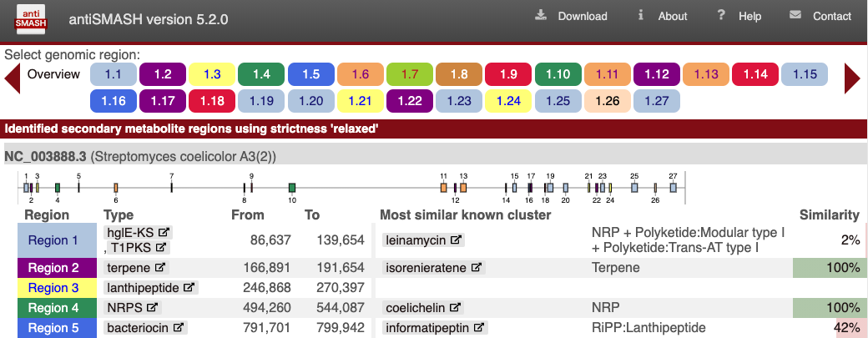Screen dimensions: 868x338
Task: Click the isorenieratene cluster link
Action: [x=434, y=268]
